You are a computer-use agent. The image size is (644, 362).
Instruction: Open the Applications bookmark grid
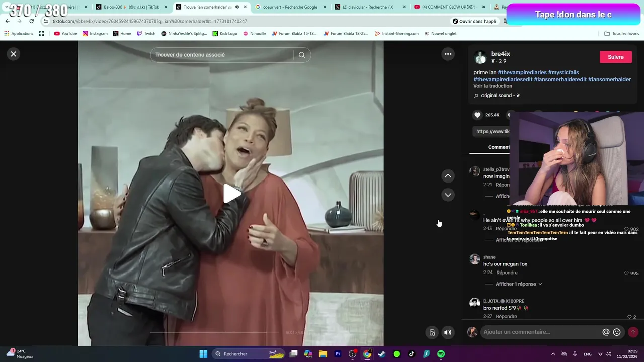[x=19, y=33]
